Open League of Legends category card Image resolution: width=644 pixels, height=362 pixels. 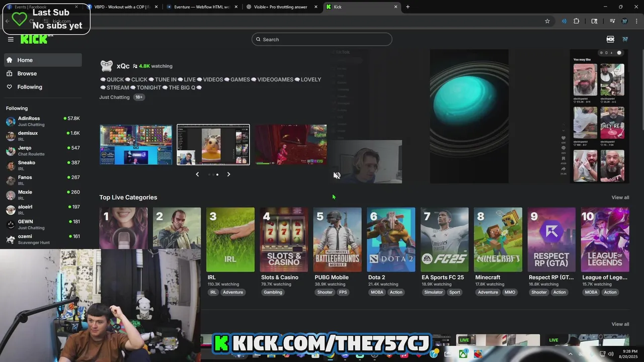point(605,240)
